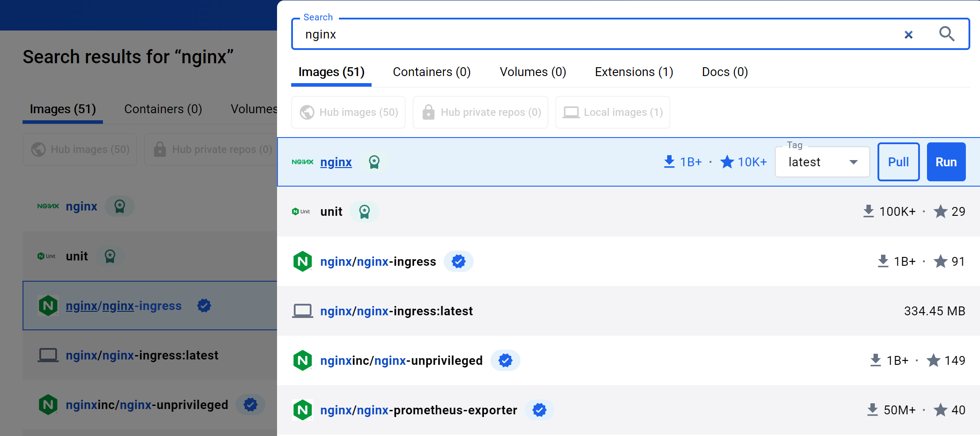Image resolution: width=980 pixels, height=436 pixels.
Task: Click the official image badge beside unit
Action: pos(364,212)
